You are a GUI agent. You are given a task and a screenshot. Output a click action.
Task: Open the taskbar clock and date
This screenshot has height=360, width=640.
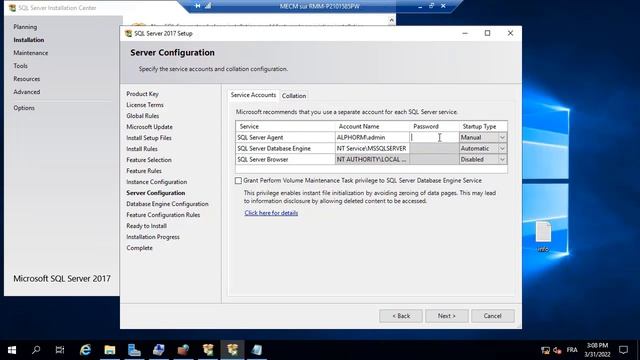pos(597,350)
